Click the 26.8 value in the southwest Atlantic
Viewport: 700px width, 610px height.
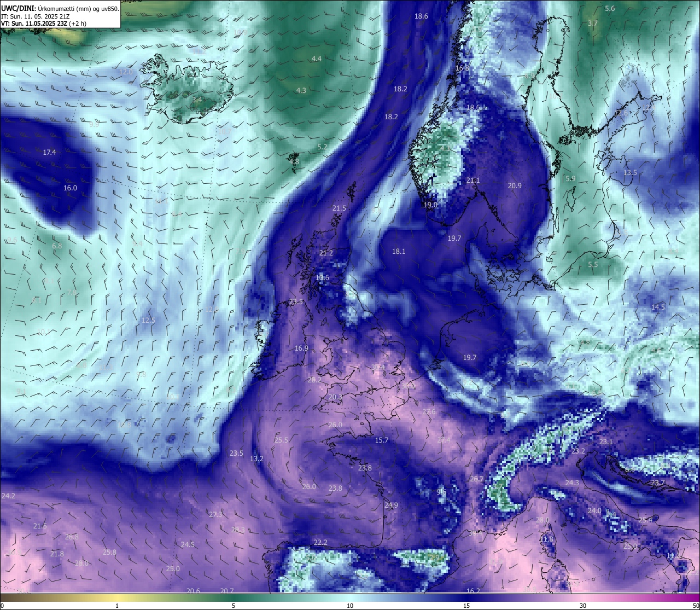[72, 537]
